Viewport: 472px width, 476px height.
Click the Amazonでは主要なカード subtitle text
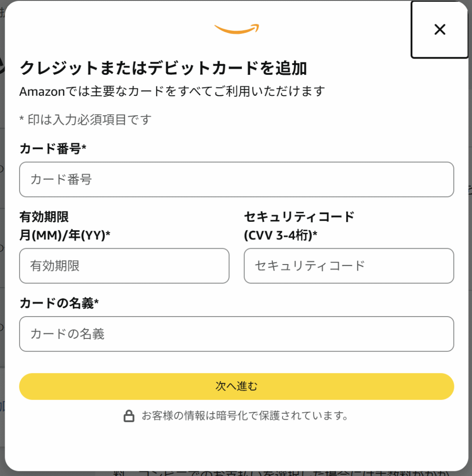(x=172, y=91)
